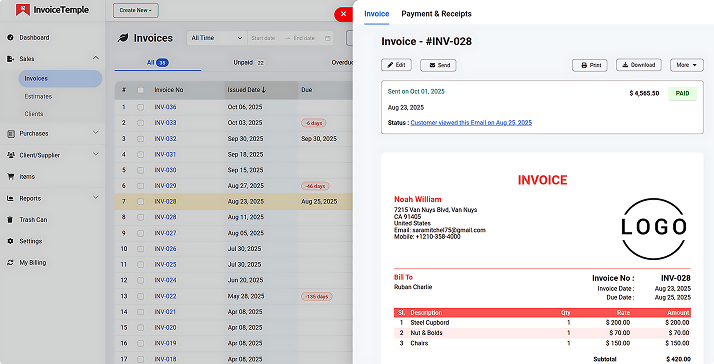This screenshot has width=714, height=364.
Task: Select the Reports chart icon
Action: point(10,198)
